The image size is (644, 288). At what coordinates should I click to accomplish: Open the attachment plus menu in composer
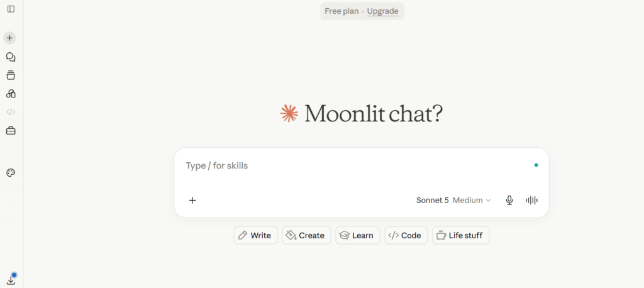click(x=192, y=201)
